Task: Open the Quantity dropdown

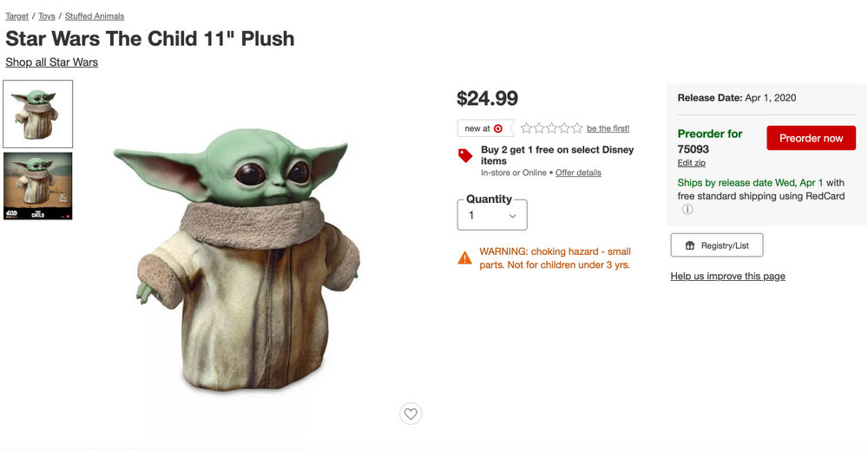Action: point(492,215)
